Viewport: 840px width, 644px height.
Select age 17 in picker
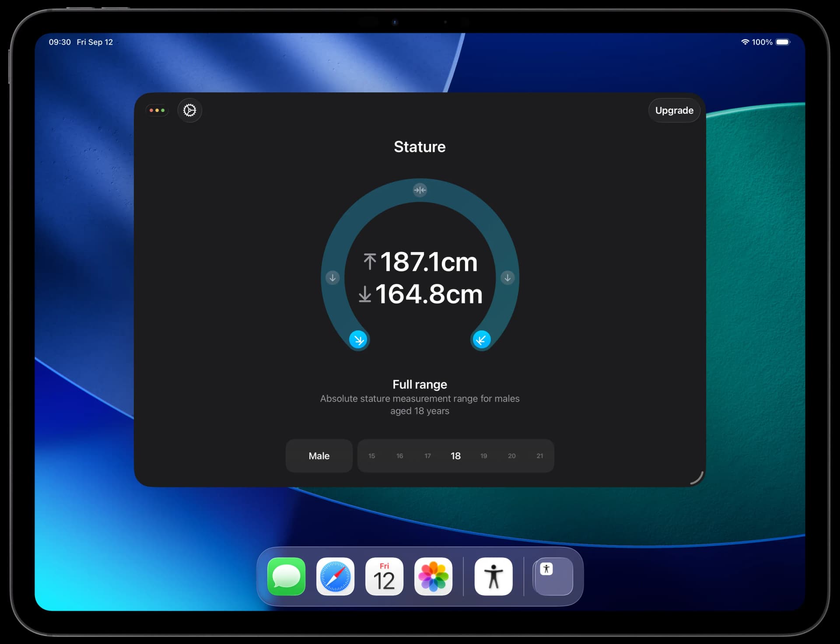click(427, 456)
